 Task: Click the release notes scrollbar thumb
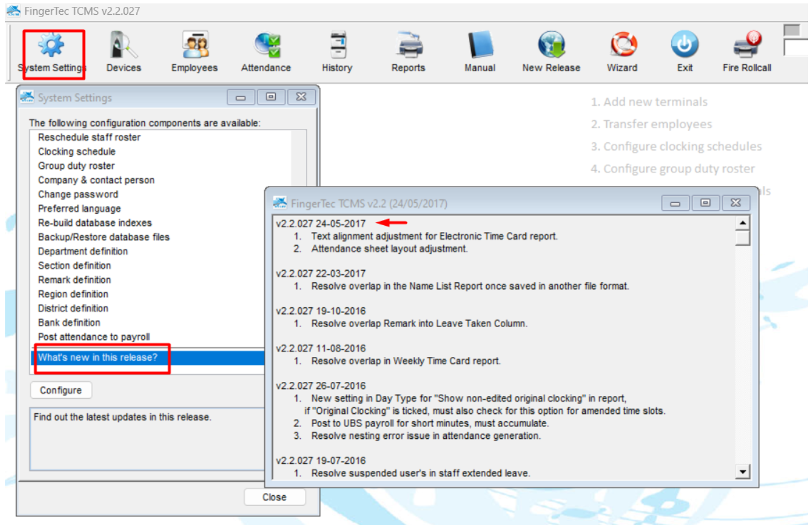(742, 237)
